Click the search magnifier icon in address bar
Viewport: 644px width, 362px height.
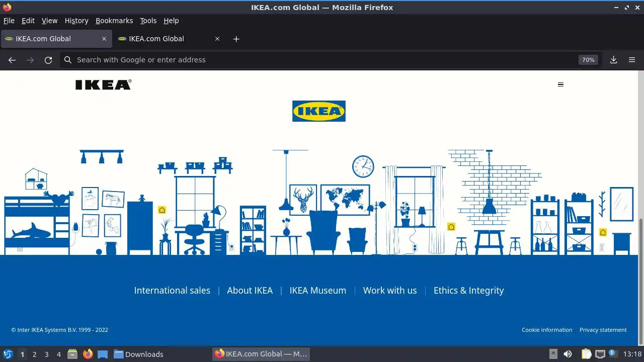[68, 60]
